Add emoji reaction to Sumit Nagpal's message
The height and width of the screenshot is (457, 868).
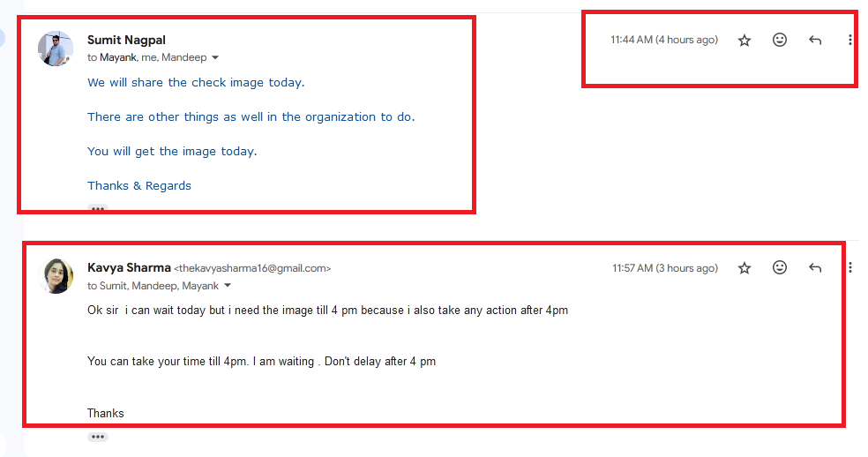click(x=780, y=40)
